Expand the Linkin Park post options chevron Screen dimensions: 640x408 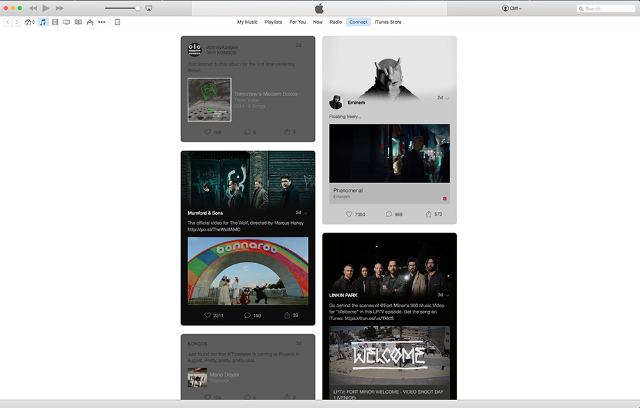tap(447, 295)
